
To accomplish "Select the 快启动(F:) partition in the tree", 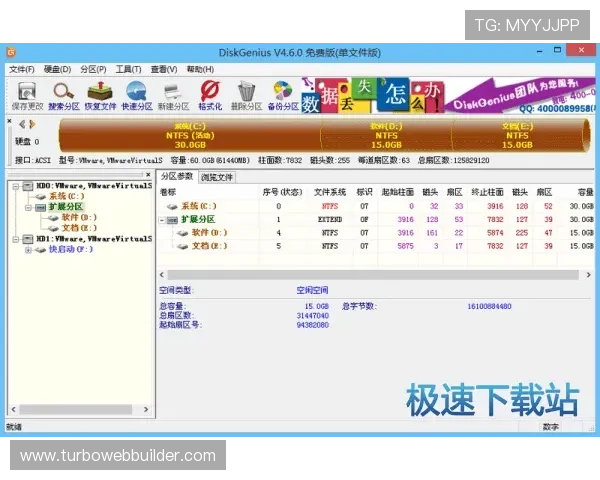I will point(70,249).
